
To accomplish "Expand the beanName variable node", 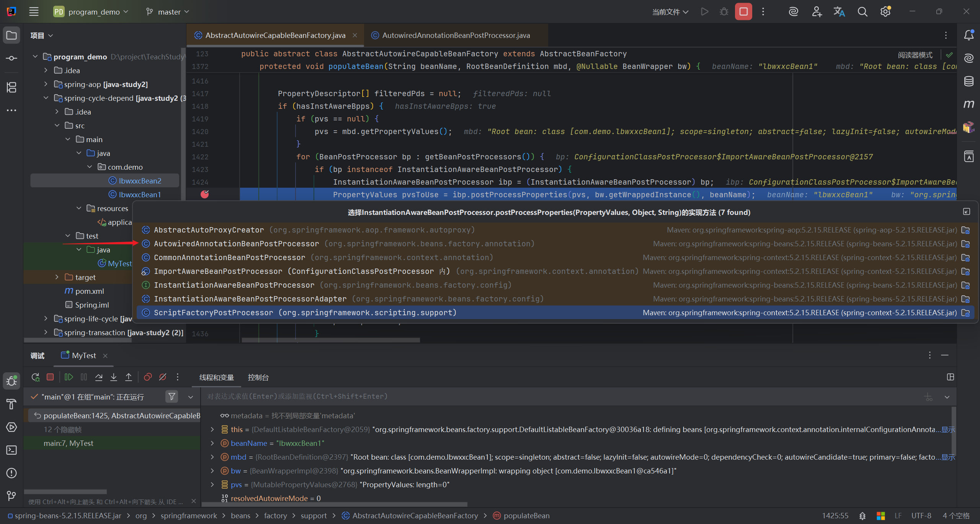I will coord(212,443).
